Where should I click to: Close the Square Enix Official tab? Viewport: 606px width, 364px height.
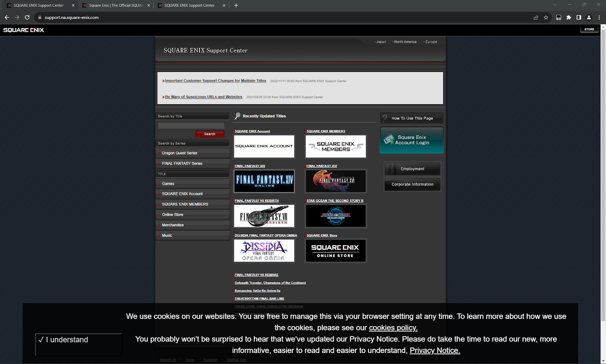click(148, 5)
